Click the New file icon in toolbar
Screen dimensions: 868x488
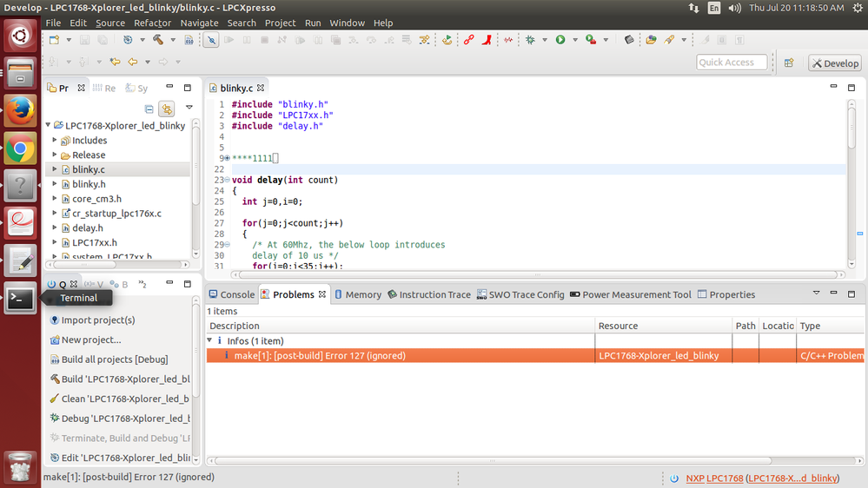click(x=54, y=40)
